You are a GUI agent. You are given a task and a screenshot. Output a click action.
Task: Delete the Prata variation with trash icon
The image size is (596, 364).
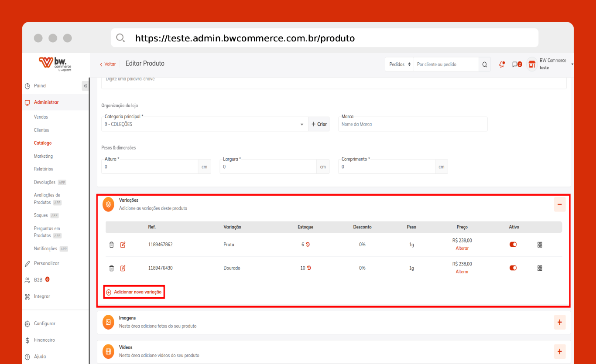click(111, 245)
